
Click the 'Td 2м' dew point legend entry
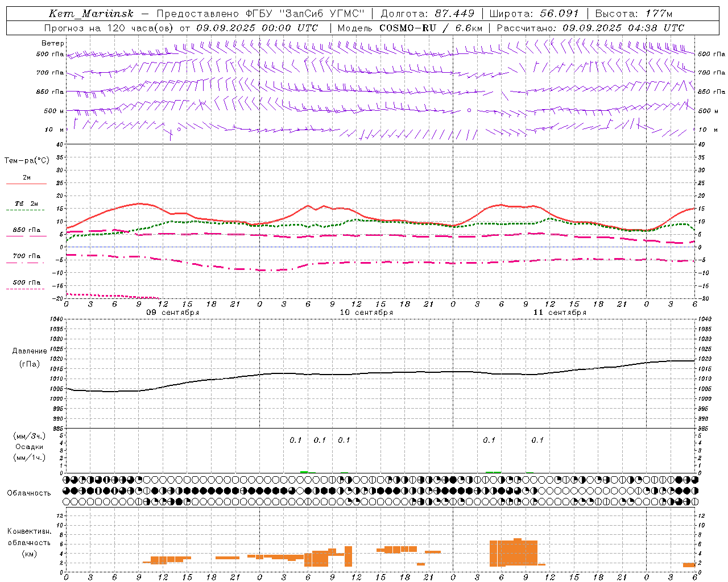[27, 203]
